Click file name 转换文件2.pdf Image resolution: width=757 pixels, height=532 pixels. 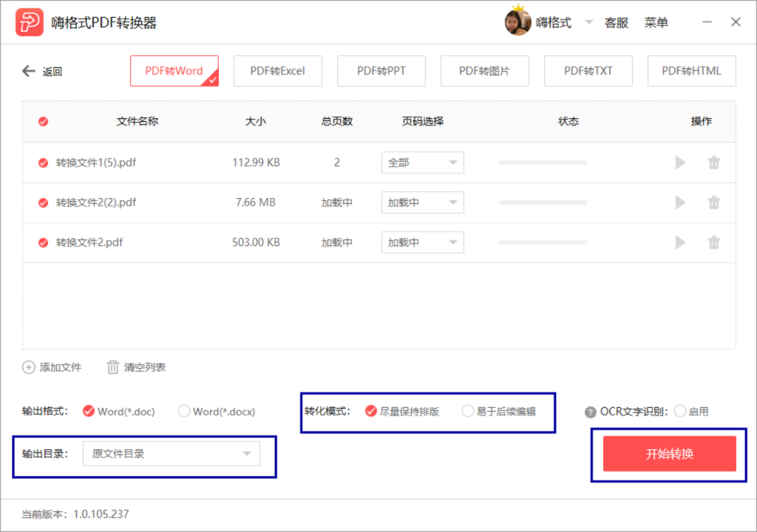click(89, 242)
